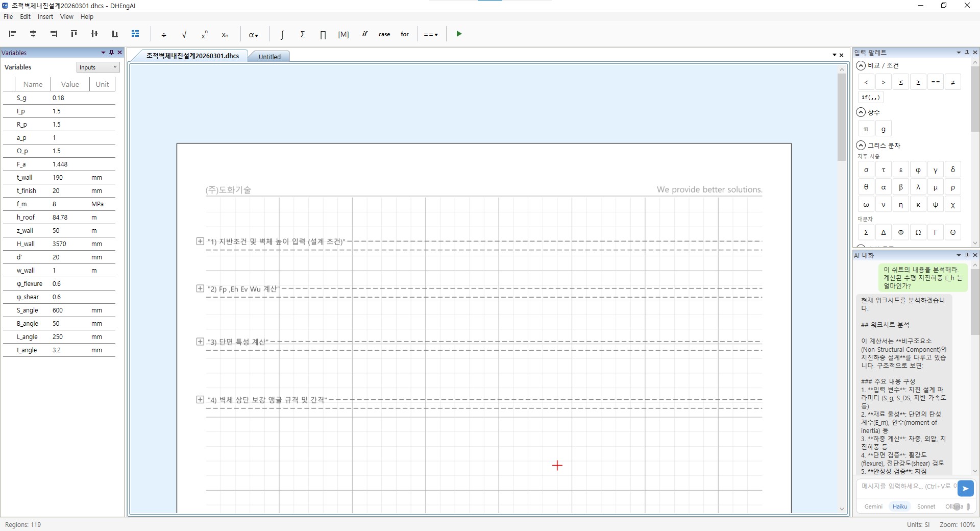Open the Insert menu
Viewport: 980px width, 531px height.
coord(45,17)
